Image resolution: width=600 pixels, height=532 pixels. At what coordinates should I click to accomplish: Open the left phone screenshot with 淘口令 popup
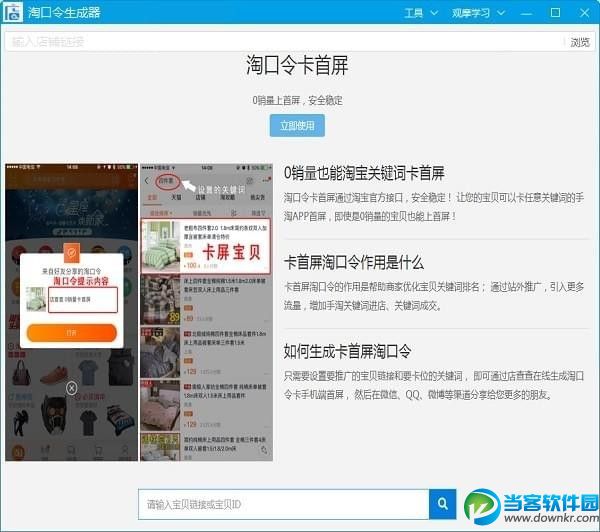pyautogui.click(x=72, y=312)
